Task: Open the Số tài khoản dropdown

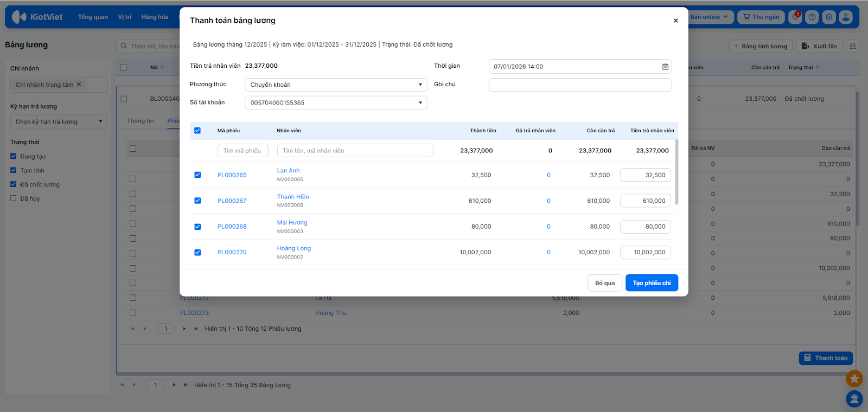Action: 336,102
